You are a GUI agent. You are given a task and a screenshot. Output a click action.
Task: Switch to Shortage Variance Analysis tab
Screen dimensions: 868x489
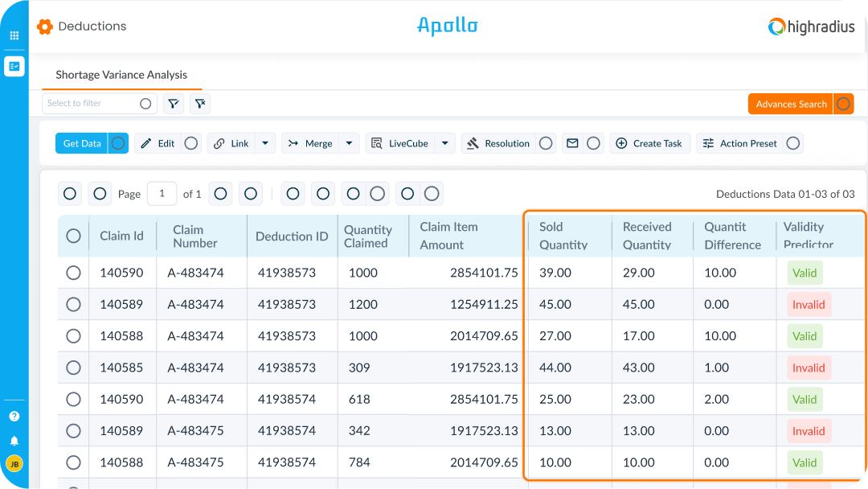point(121,75)
